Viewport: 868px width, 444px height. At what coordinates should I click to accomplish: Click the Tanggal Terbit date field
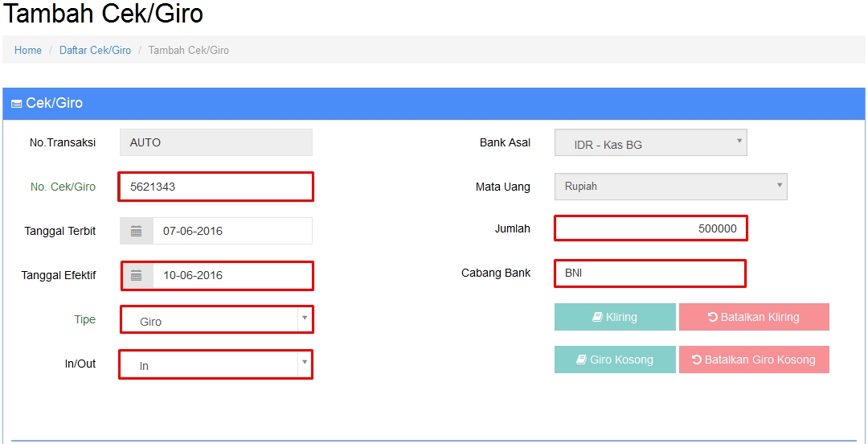[x=231, y=232]
